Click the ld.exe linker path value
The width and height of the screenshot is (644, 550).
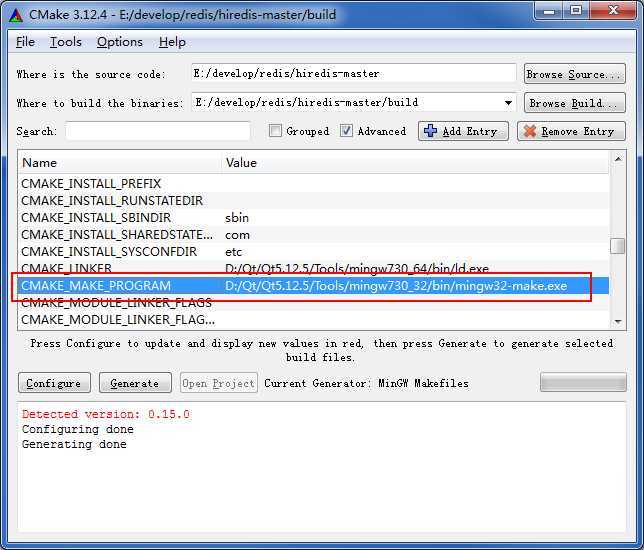pyautogui.click(x=357, y=269)
